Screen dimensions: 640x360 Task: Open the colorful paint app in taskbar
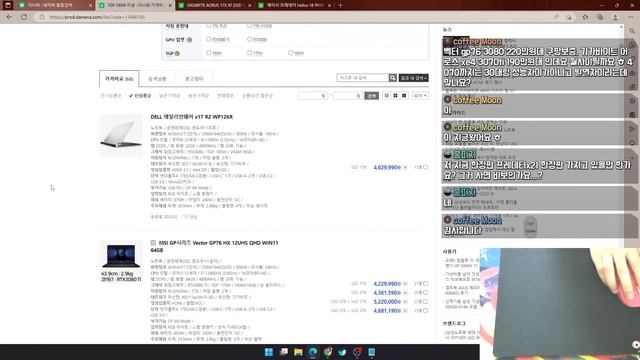(328, 352)
